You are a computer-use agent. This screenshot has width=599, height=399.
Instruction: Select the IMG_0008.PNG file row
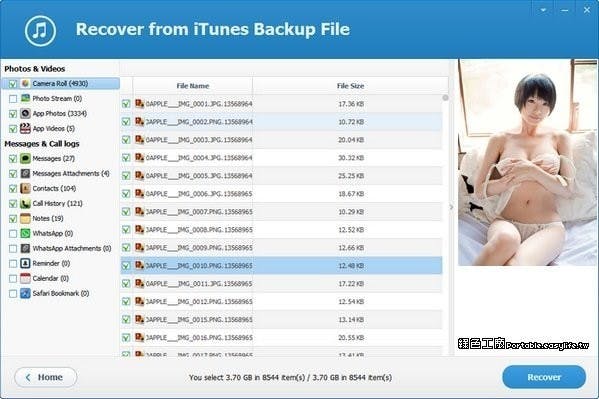coord(282,229)
